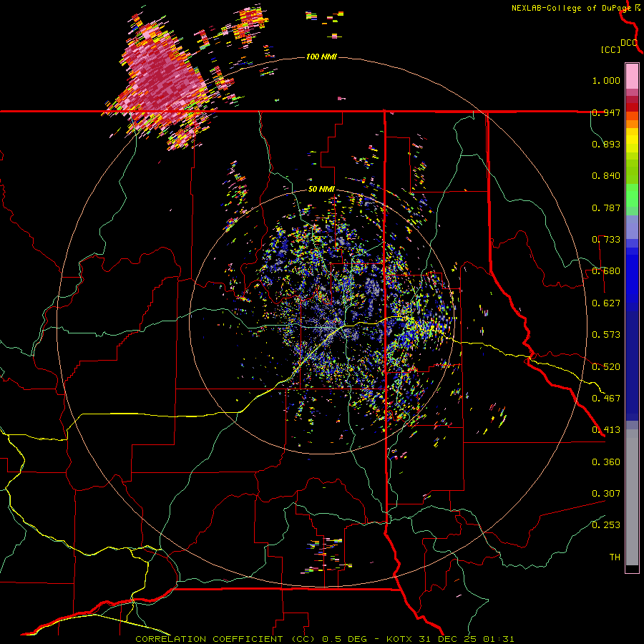Viewport: 644px width, 644px height.
Task: Click the [CC] color scale heading
Action: (610, 49)
